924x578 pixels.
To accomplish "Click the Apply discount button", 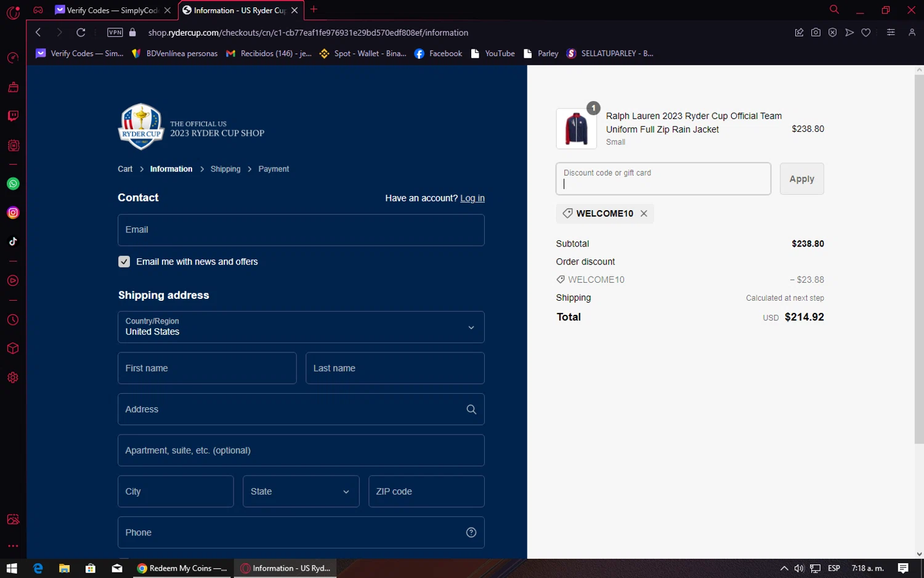I will point(801,179).
